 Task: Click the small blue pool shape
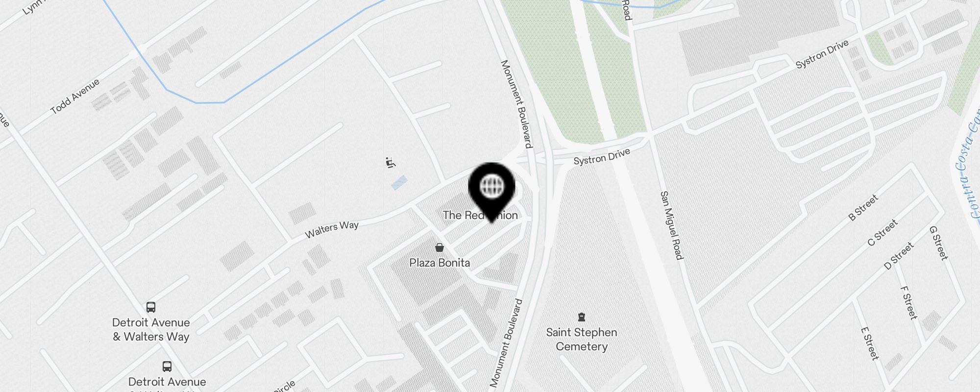(399, 183)
